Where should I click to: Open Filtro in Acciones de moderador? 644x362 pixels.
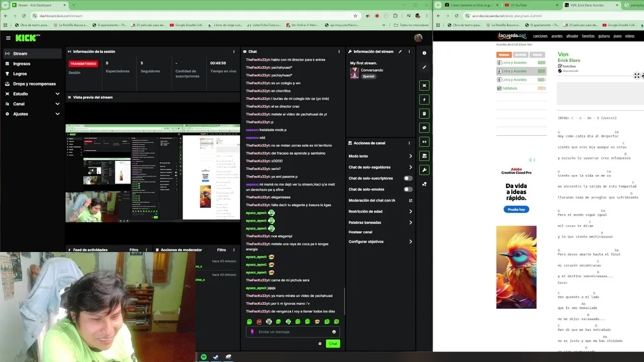[x=221, y=250]
